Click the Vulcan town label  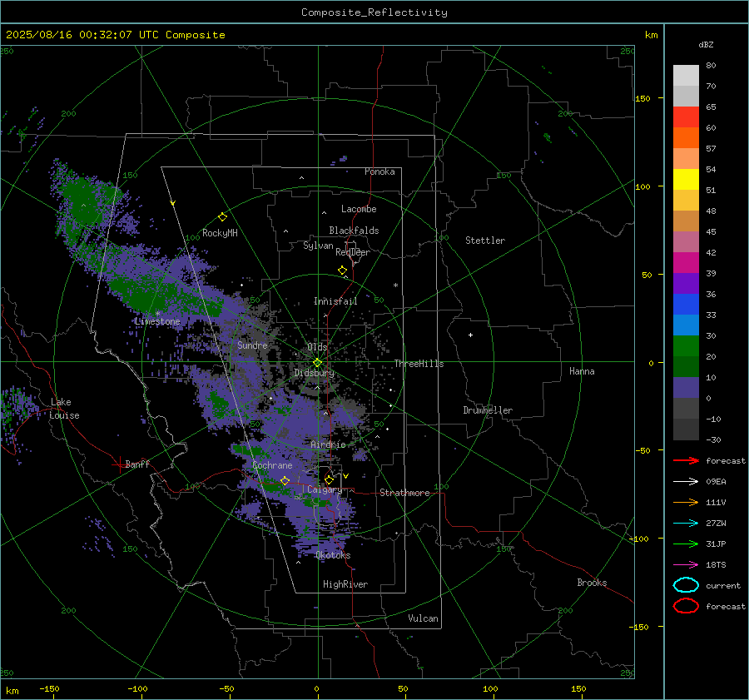pyautogui.click(x=423, y=618)
